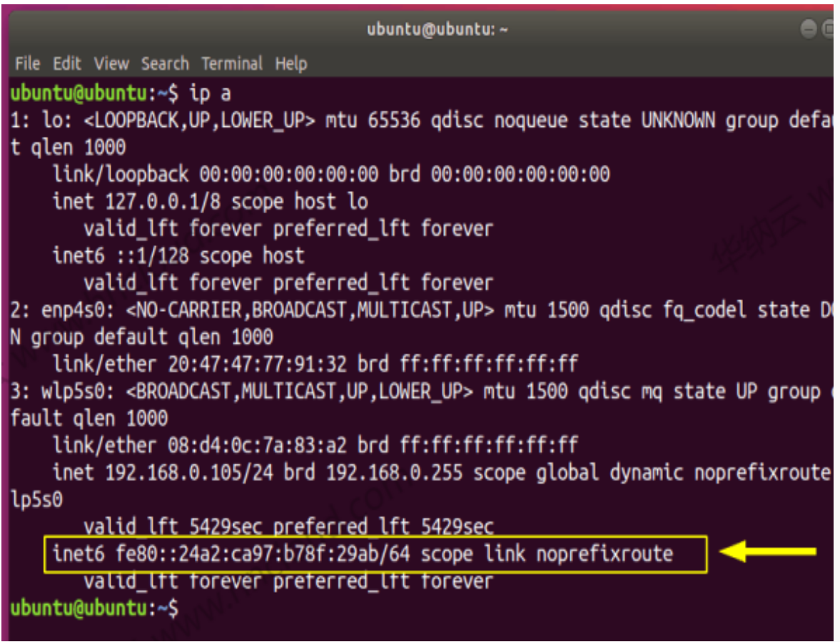Click the inet6 ::1/128 loopback entry

178,255
